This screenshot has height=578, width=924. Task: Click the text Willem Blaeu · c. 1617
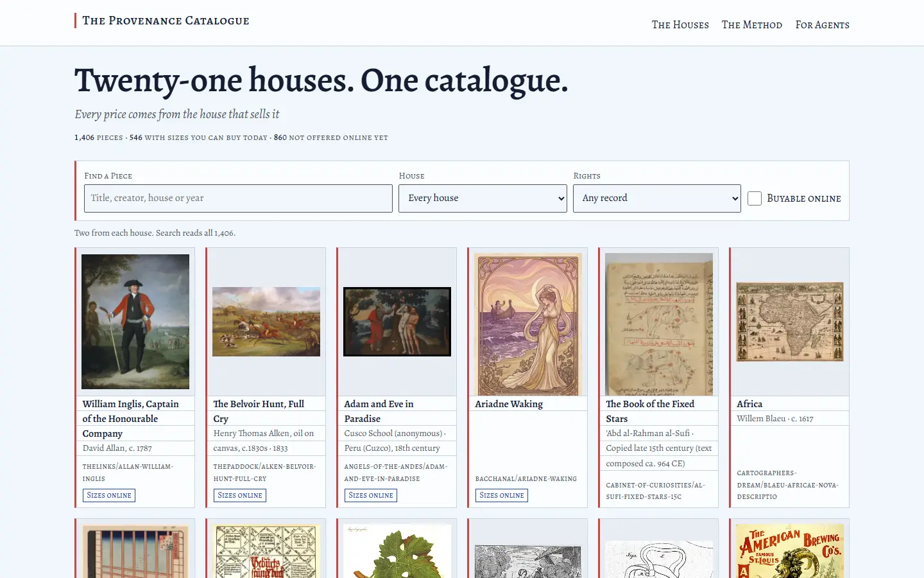tap(775, 419)
